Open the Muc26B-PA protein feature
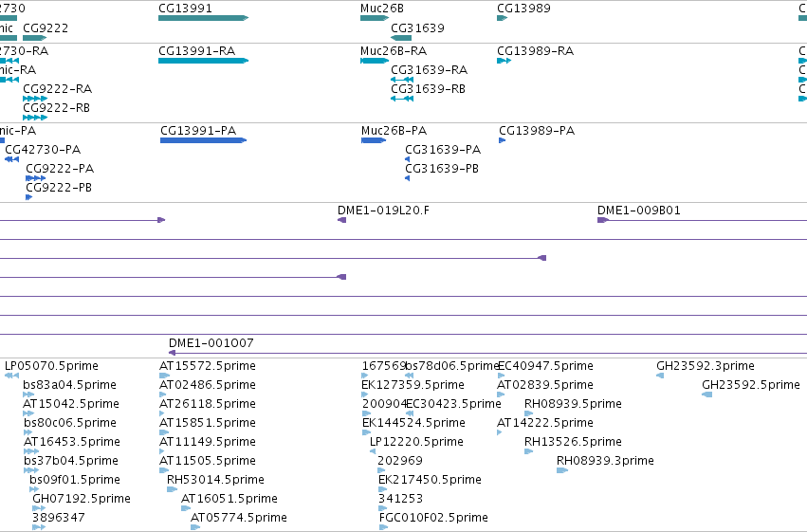Viewport: 807px width, 532px height. pos(374,140)
